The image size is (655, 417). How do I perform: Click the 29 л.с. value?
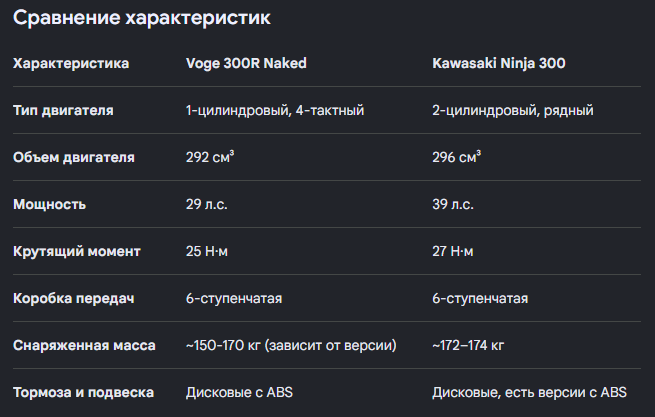click(207, 204)
